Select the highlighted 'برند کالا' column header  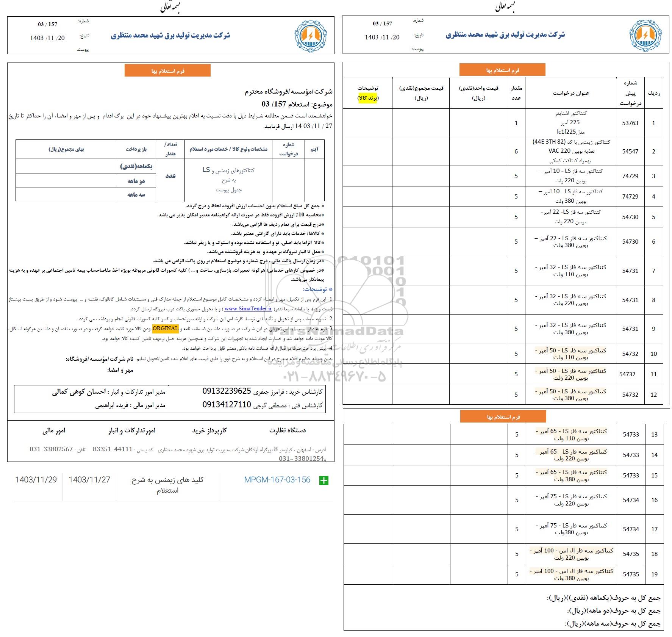[x=368, y=98]
